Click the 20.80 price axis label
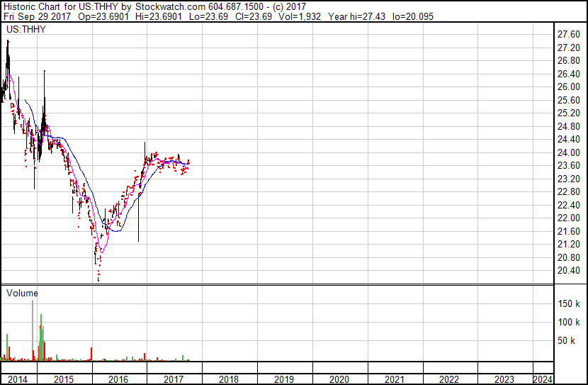 pyautogui.click(x=568, y=257)
